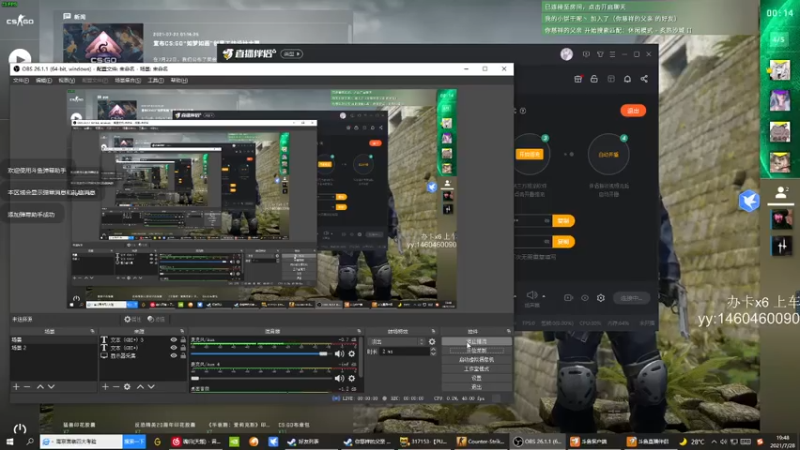
Task: Open the first OBS menu bar item
Action: tap(20, 81)
